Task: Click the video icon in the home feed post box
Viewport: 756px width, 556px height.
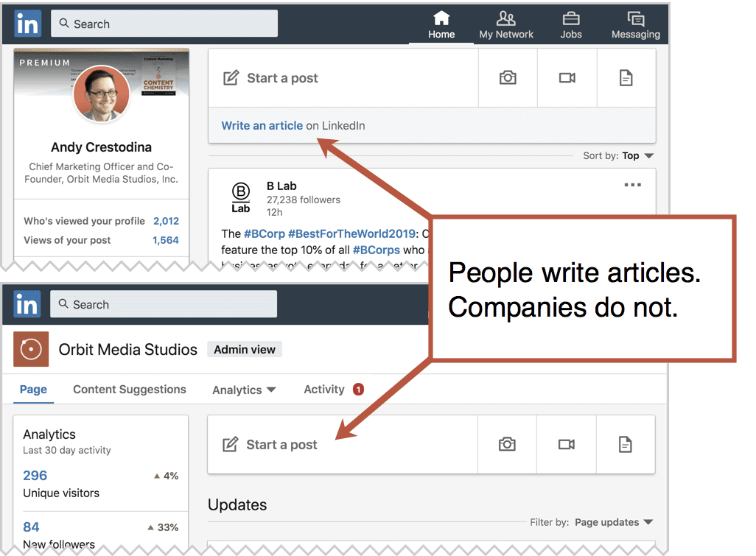Action: pos(567,77)
